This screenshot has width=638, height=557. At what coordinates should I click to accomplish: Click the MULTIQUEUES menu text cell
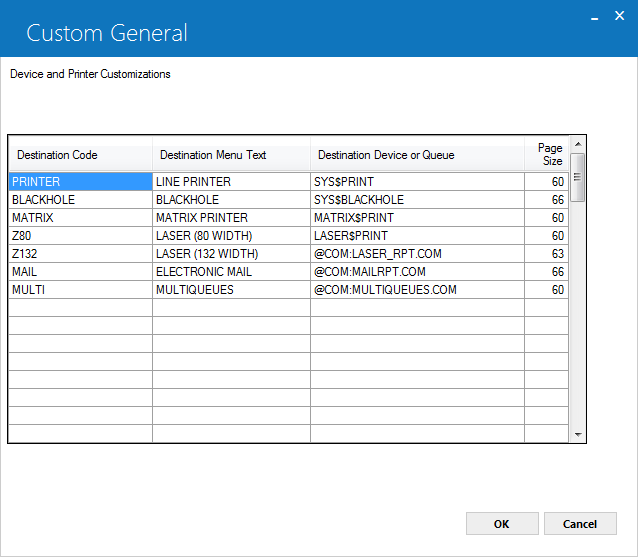coord(232,289)
